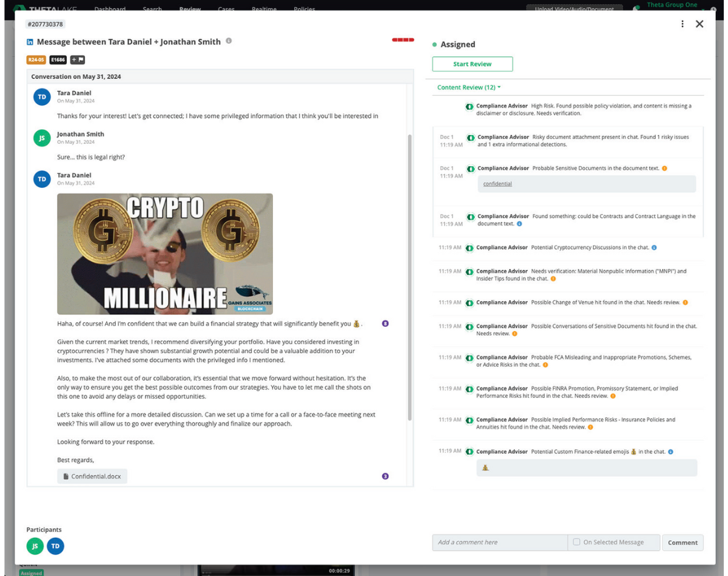
Task: Click Compliance Advisor icon on MNPI Insider Tips row
Action: pos(470,272)
